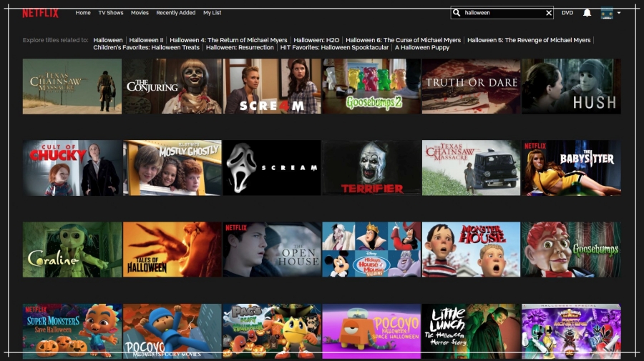Image resolution: width=644 pixels, height=361 pixels.
Task: Explore Halloween 5: The Revenge of Michael Myers
Action: pyautogui.click(x=529, y=40)
